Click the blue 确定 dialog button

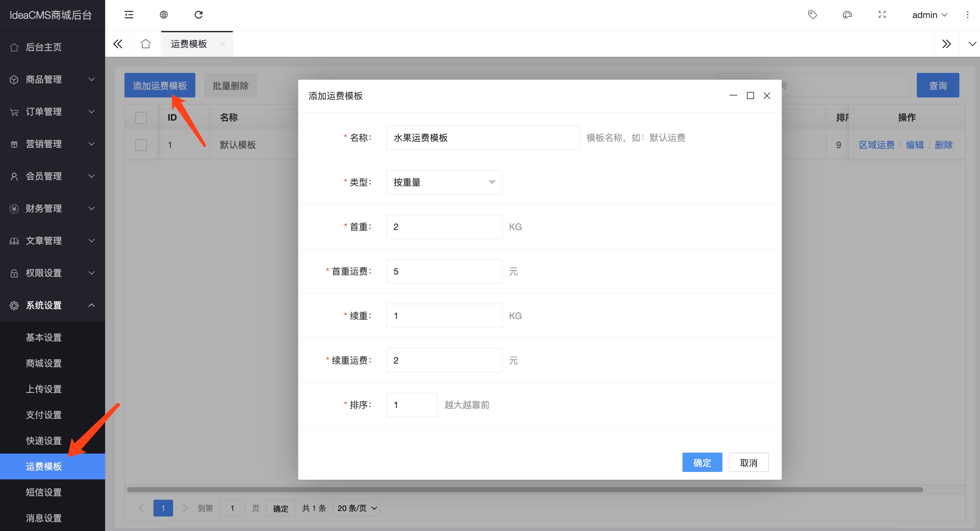pyautogui.click(x=702, y=463)
